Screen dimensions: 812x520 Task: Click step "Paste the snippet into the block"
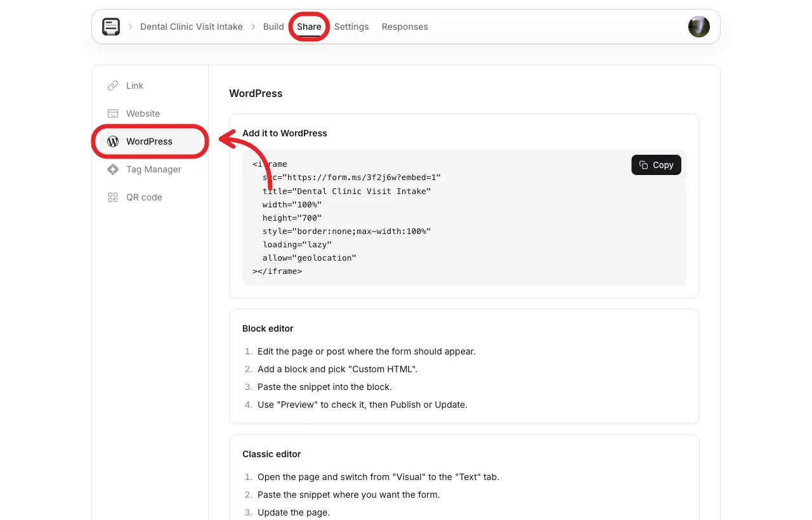click(325, 387)
